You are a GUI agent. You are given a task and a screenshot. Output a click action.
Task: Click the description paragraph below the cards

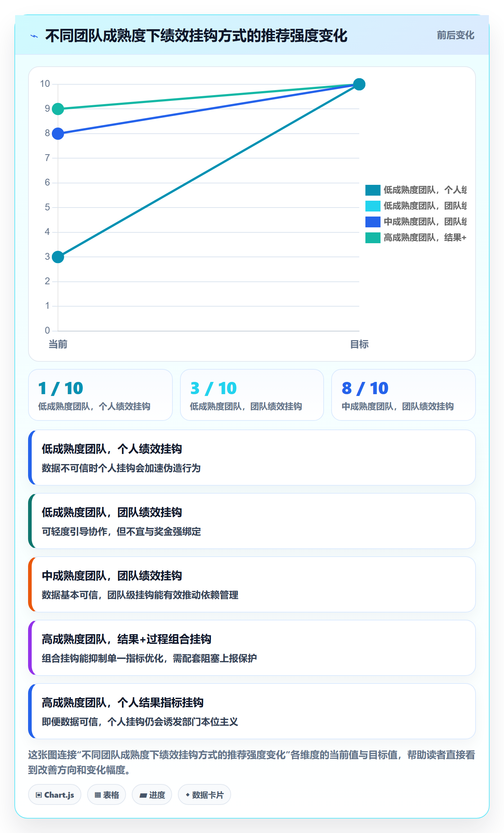point(252,762)
